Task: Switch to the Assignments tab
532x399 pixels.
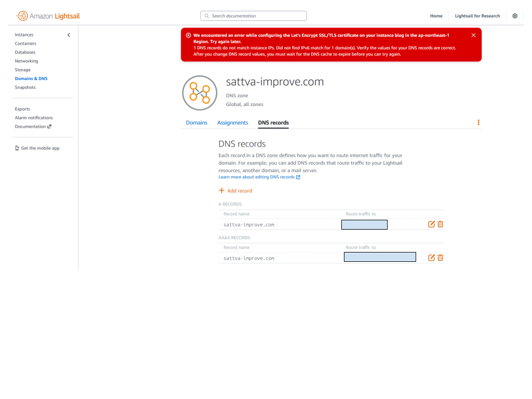Action: pos(232,123)
